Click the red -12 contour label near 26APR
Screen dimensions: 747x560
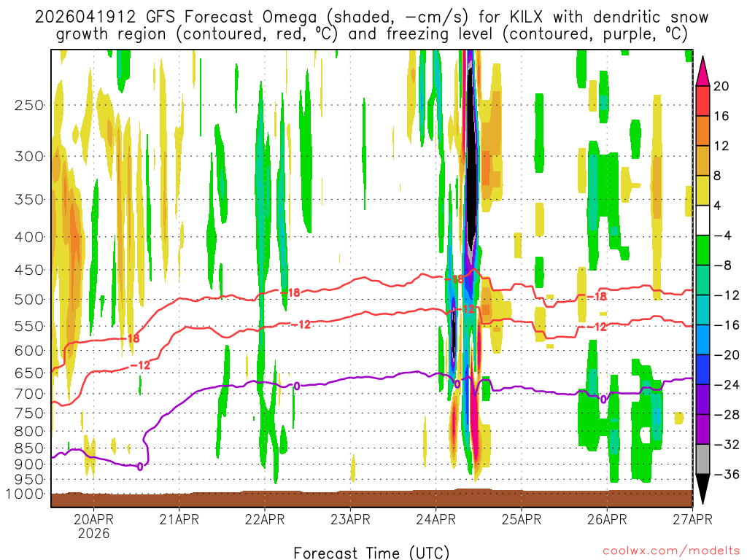[x=597, y=327]
